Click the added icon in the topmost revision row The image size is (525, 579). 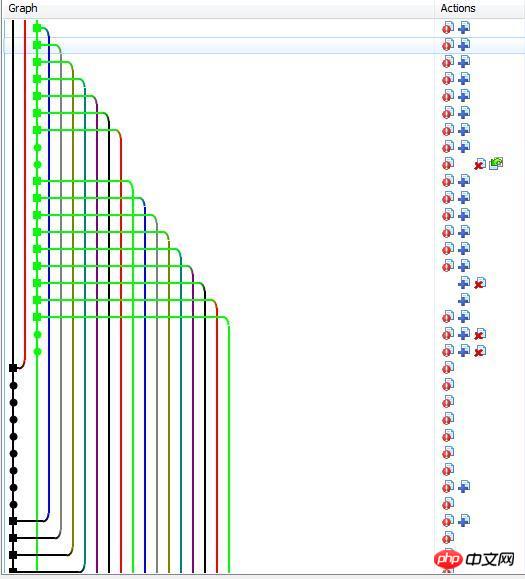click(x=464, y=27)
